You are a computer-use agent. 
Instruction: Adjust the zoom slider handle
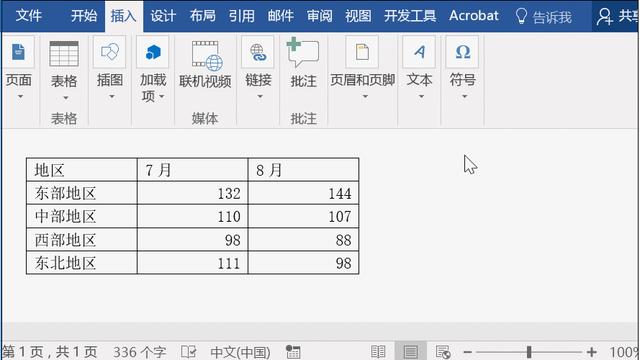coord(529,351)
